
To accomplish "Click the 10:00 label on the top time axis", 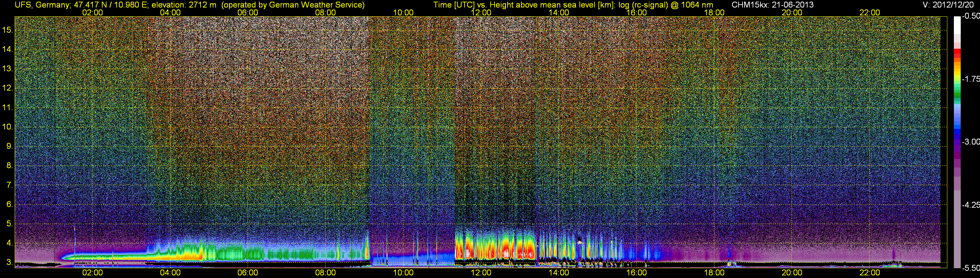I will point(403,12).
